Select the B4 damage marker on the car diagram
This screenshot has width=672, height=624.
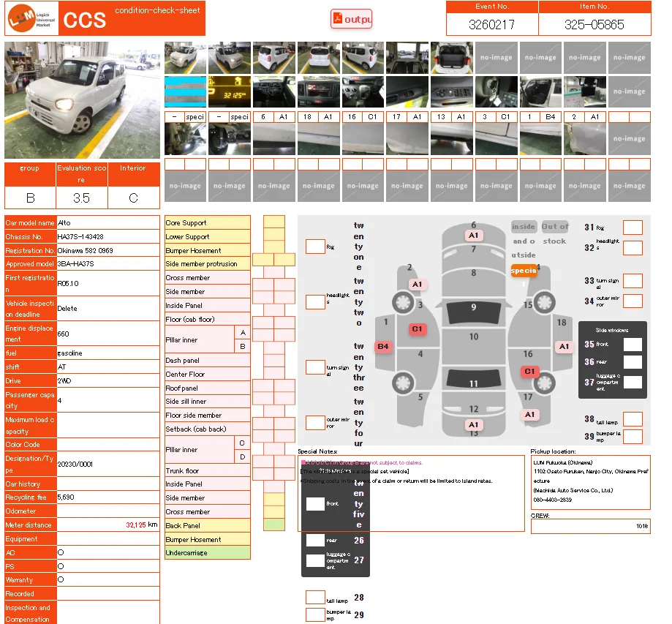point(383,347)
